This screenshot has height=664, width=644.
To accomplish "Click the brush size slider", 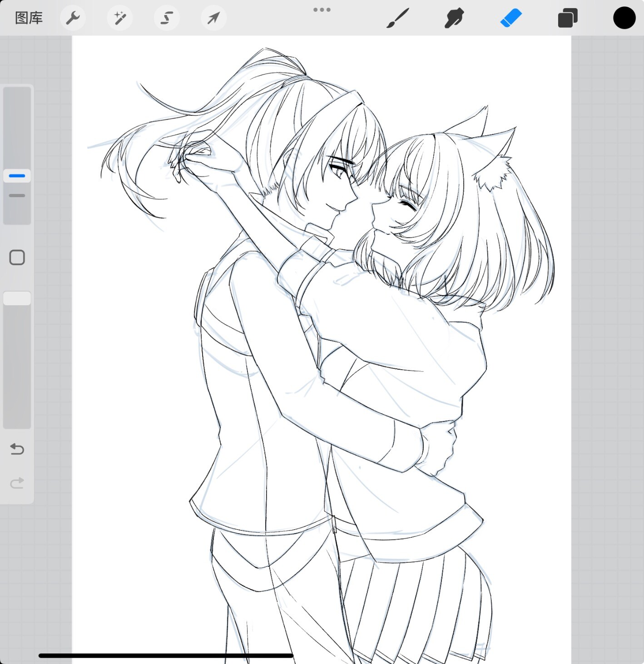I will click(x=17, y=155).
